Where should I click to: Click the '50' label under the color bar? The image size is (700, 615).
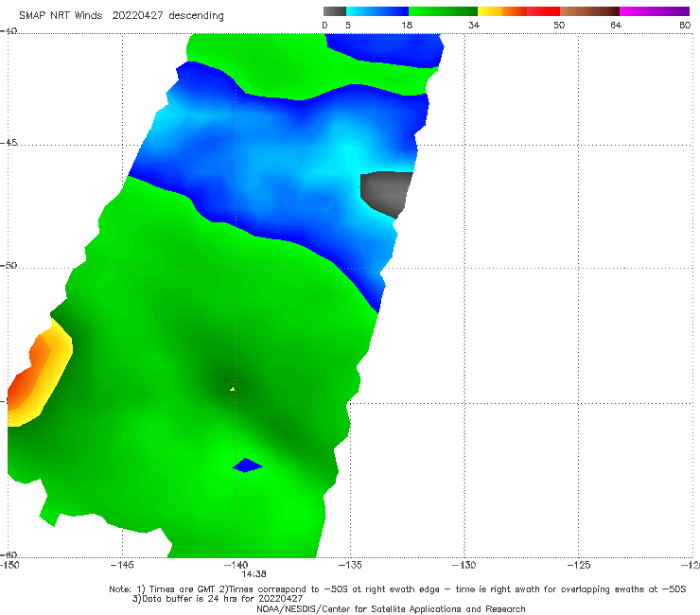(559, 25)
